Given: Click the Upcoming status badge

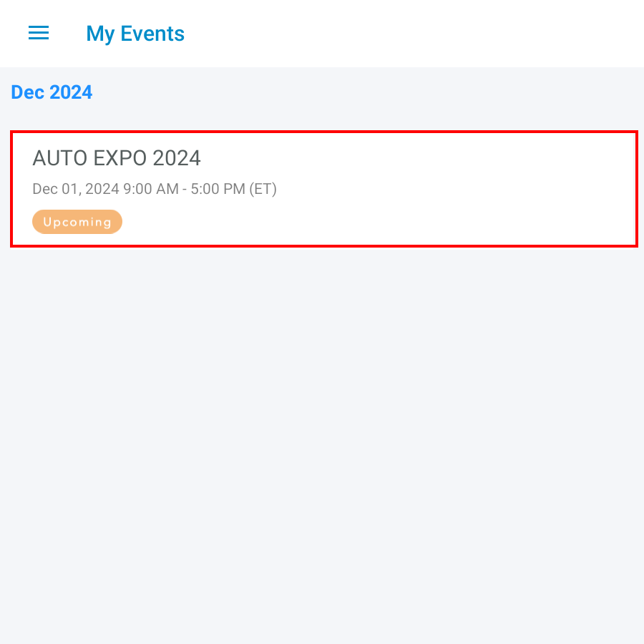Looking at the screenshot, I should [x=77, y=222].
